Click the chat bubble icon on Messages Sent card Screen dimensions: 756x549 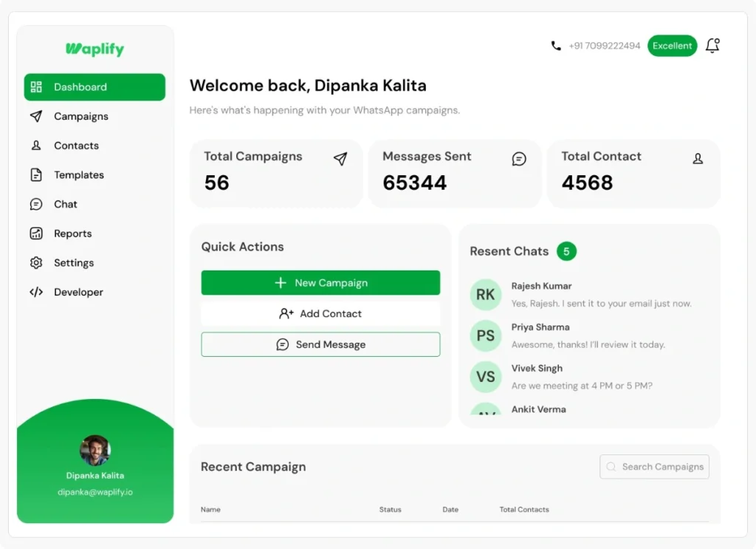tap(519, 159)
